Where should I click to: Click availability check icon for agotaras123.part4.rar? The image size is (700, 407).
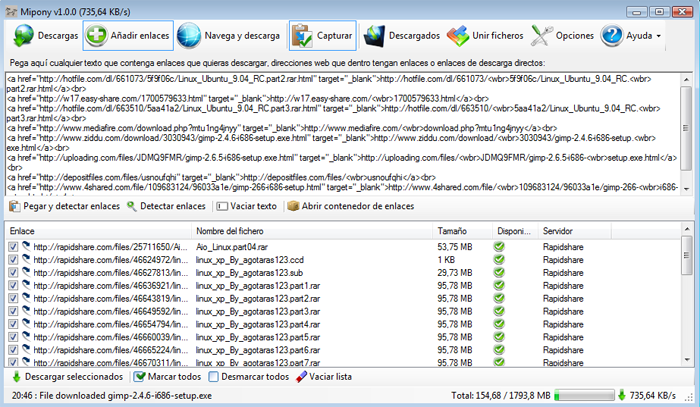[499, 324]
